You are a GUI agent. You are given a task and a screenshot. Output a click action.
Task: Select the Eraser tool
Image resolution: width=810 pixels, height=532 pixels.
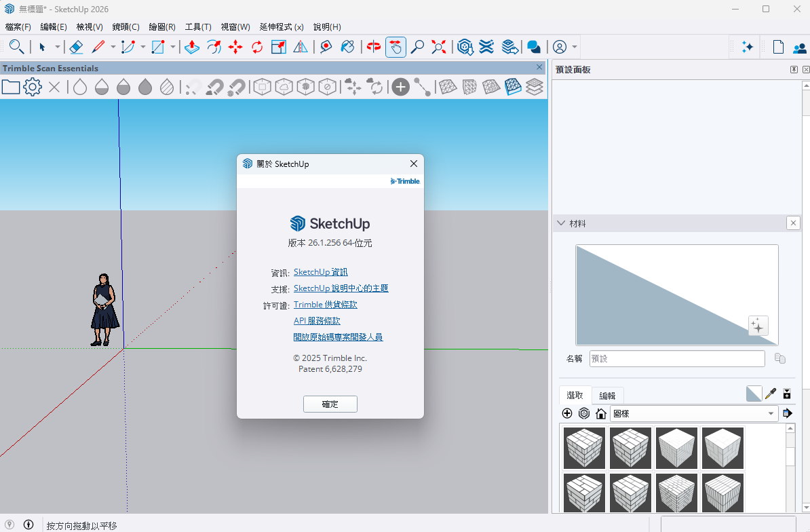pos(76,47)
